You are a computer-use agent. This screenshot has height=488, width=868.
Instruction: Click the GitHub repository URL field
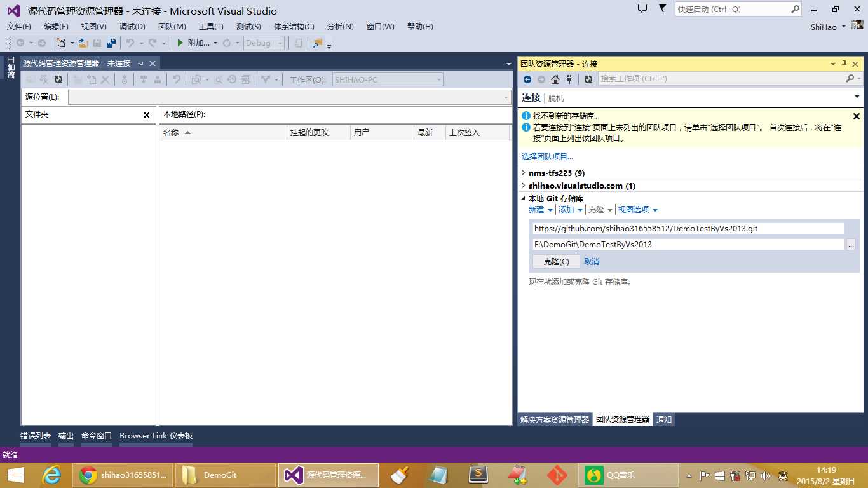[x=688, y=229]
